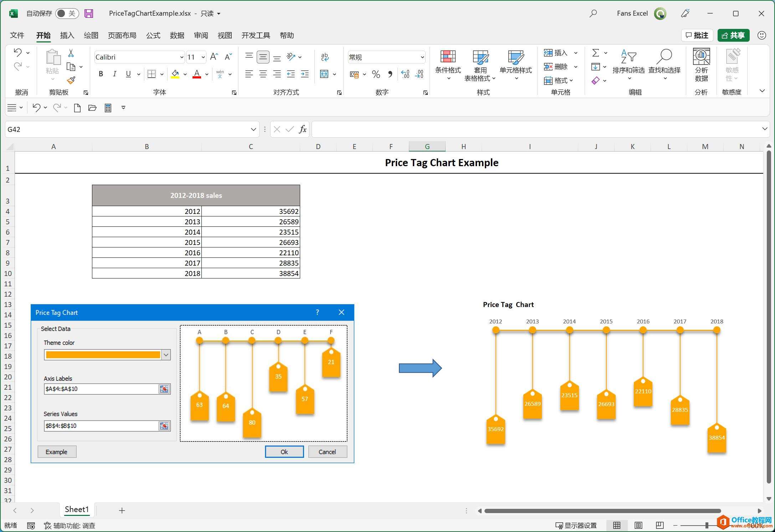Click the Format Painter brush icon

tap(71, 80)
